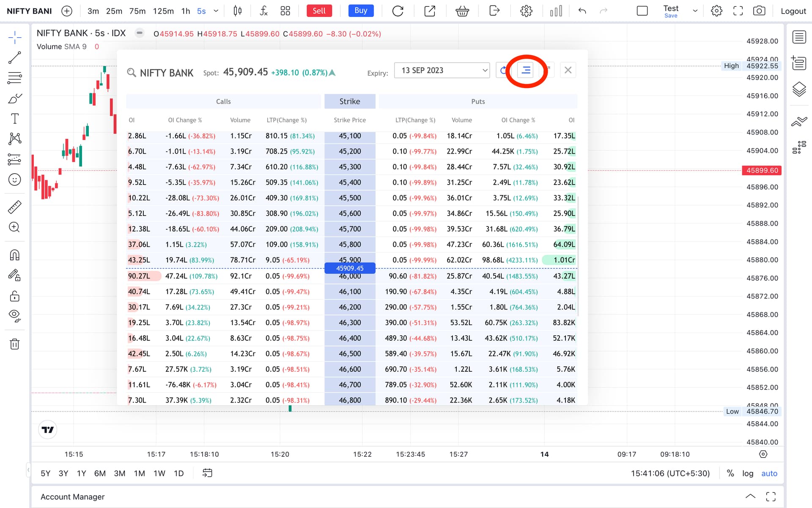Take a chart snapshot with camera icon

click(x=759, y=11)
